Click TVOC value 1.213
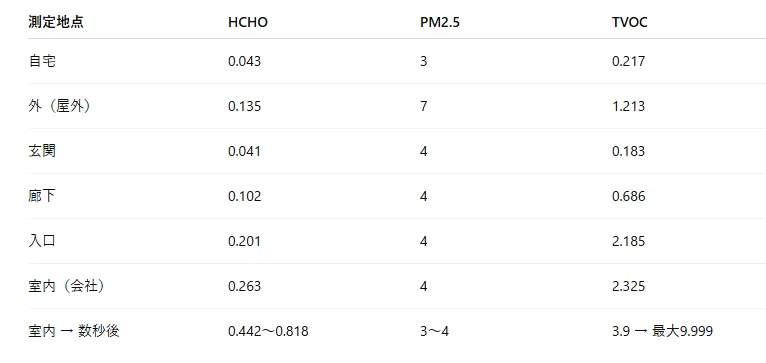The image size is (766, 363). 628,107
